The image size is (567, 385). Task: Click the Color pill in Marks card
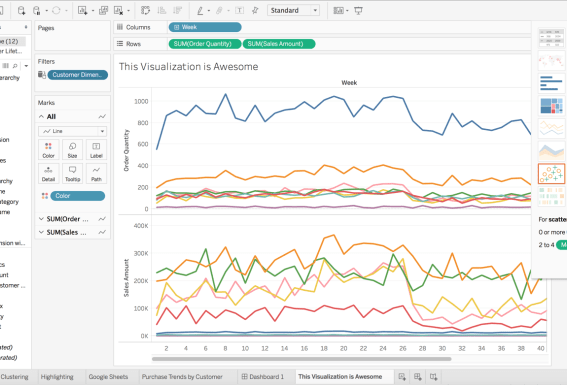[78, 196]
